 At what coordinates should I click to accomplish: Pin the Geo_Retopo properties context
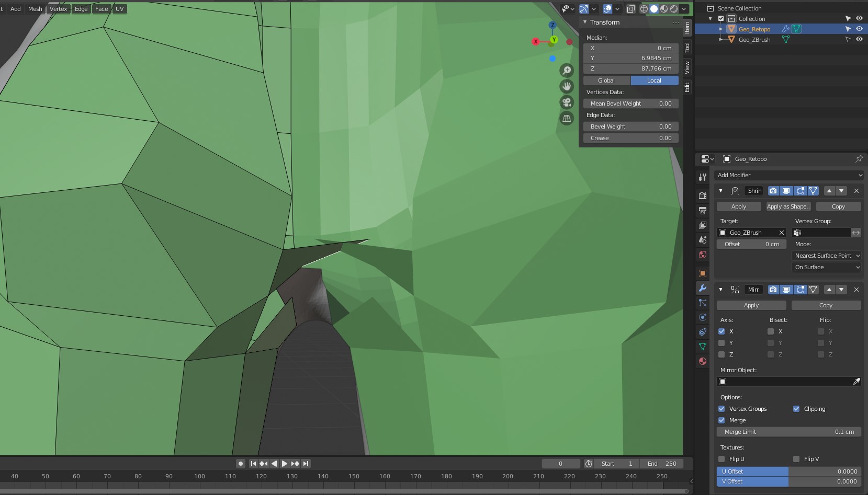(859, 159)
